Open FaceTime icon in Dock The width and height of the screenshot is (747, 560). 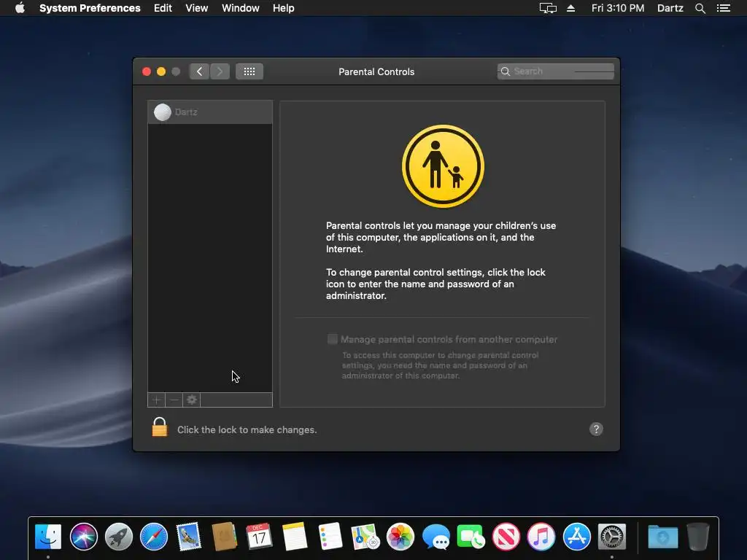[471, 537]
